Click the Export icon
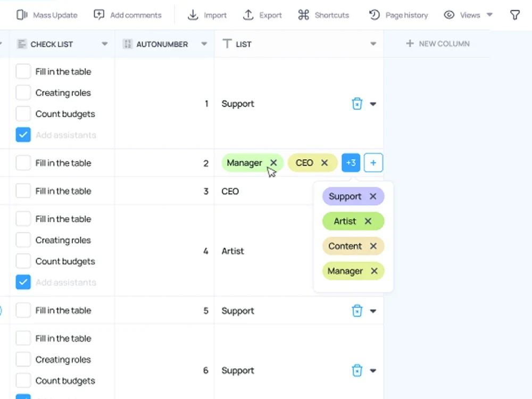 tap(248, 15)
